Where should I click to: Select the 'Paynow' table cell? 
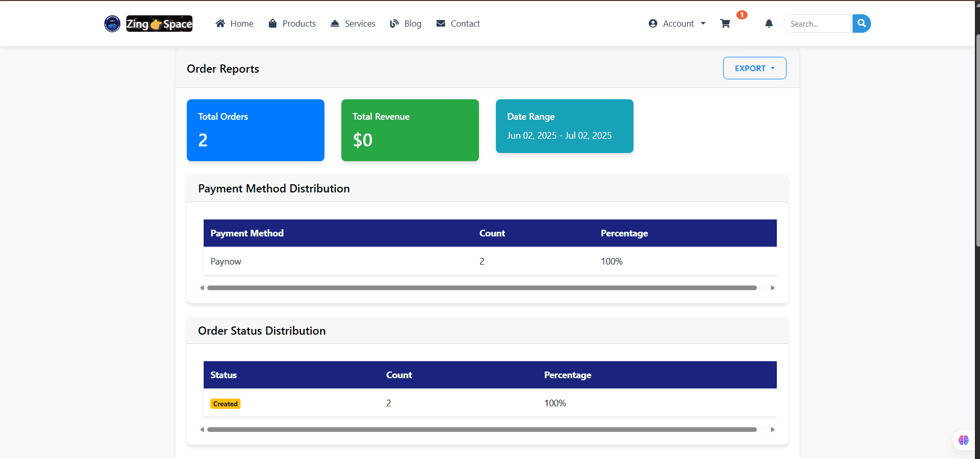[226, 261]
